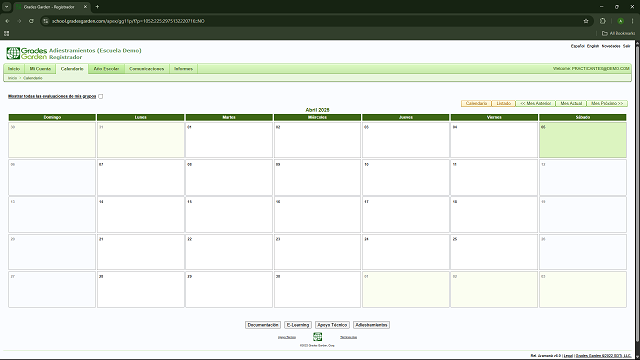640x360 pixels.
Task: Select calendar day 01 Martes cell
Action: coord(229,140)
